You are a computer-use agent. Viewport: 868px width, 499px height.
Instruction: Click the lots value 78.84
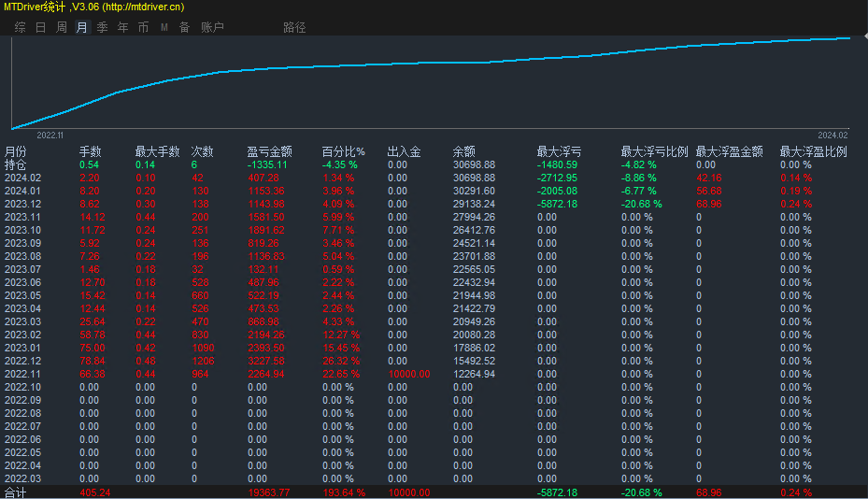pos(92,361)
